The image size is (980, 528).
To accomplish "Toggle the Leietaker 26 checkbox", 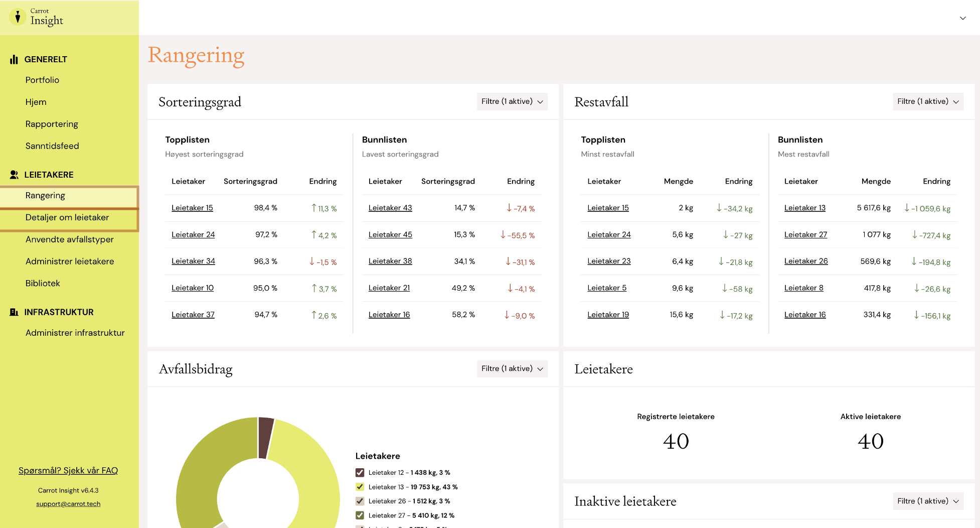I will point(360,501).
